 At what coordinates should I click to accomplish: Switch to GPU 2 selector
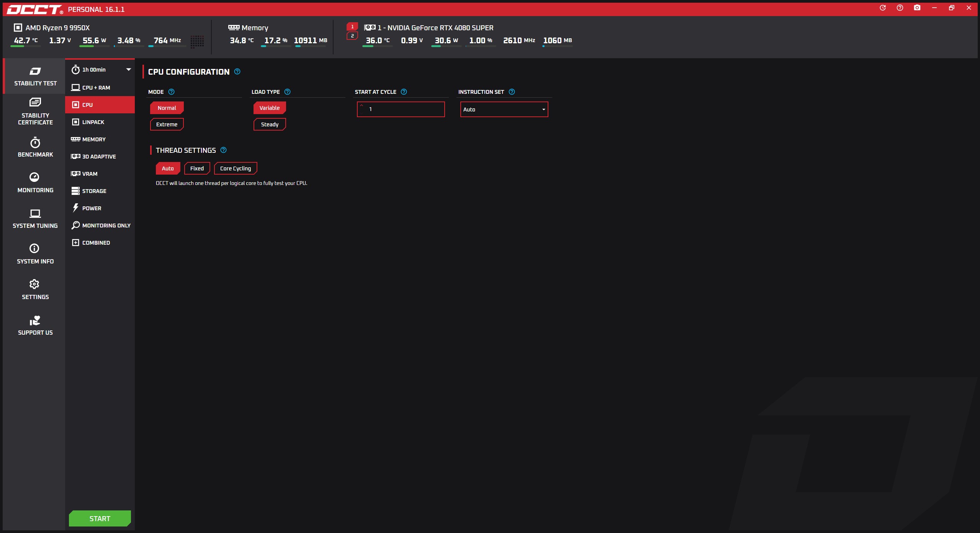click(352, 36)
